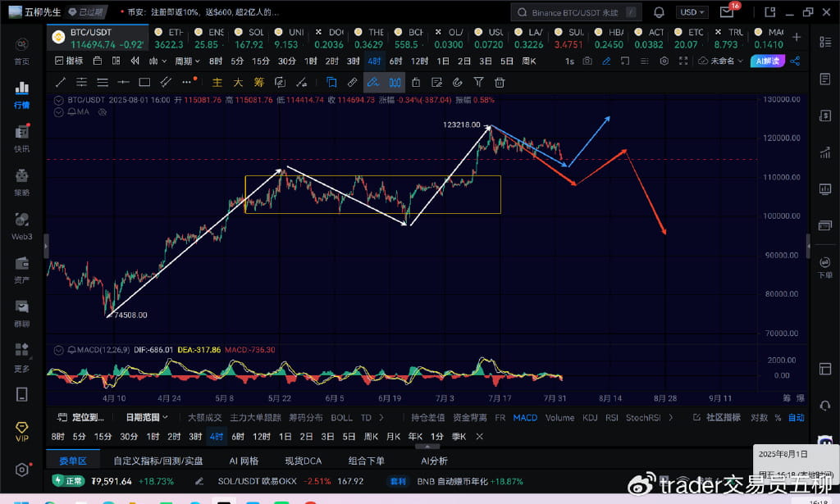Click the trash icon to delete drawings
The image size is (840, 504).
[500, 83]
